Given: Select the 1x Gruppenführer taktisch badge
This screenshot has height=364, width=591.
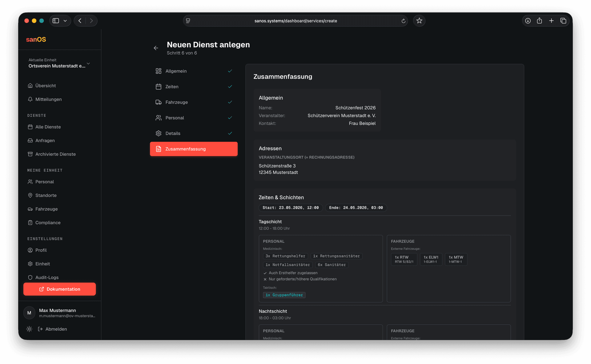Looking at the screenshot, I should tap(284, 295).
